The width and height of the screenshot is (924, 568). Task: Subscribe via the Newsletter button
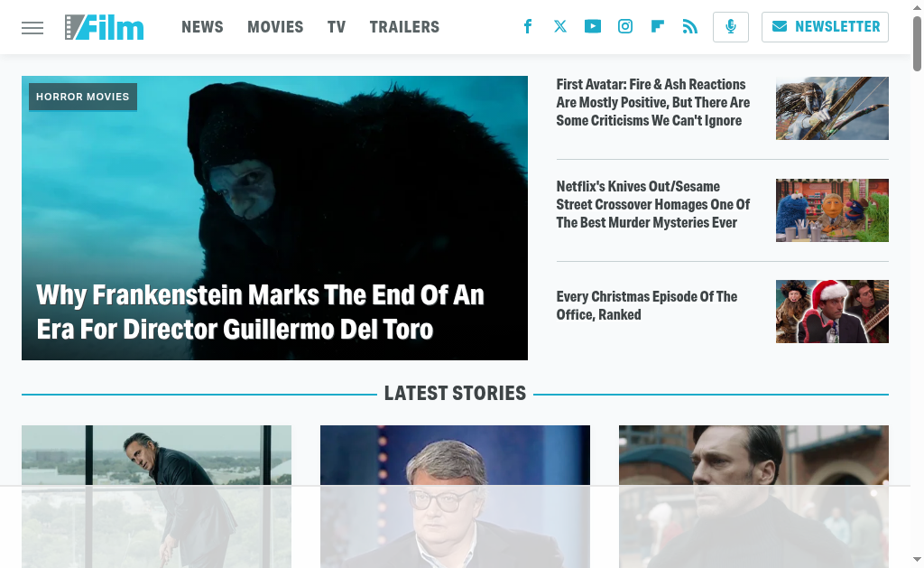pos(825,27)
